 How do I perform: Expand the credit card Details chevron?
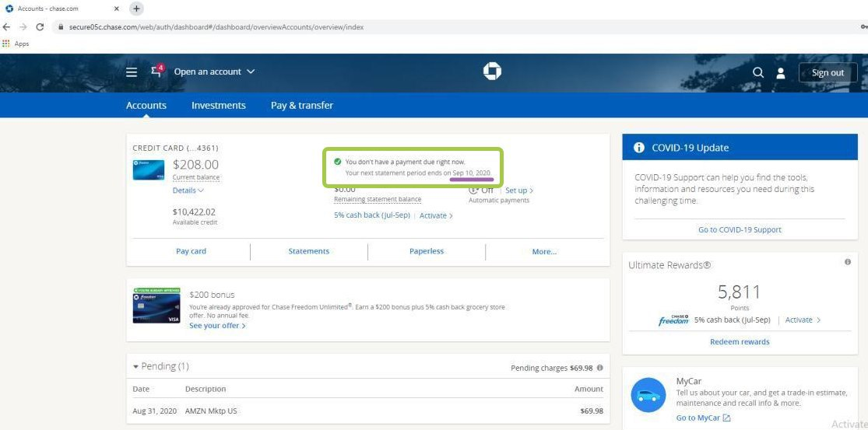click(x=188, y=191)
